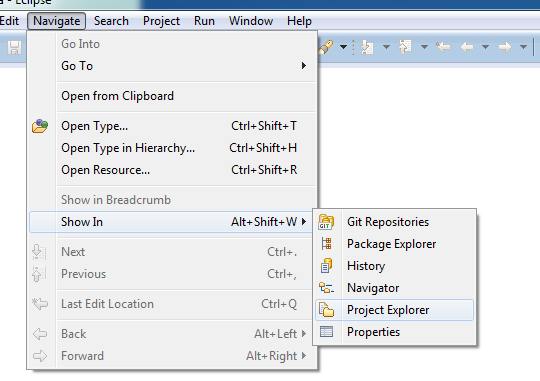Click the Forward toolbar arrow
The height and width of the screenshot is (381, 540).
click(505, 47)
